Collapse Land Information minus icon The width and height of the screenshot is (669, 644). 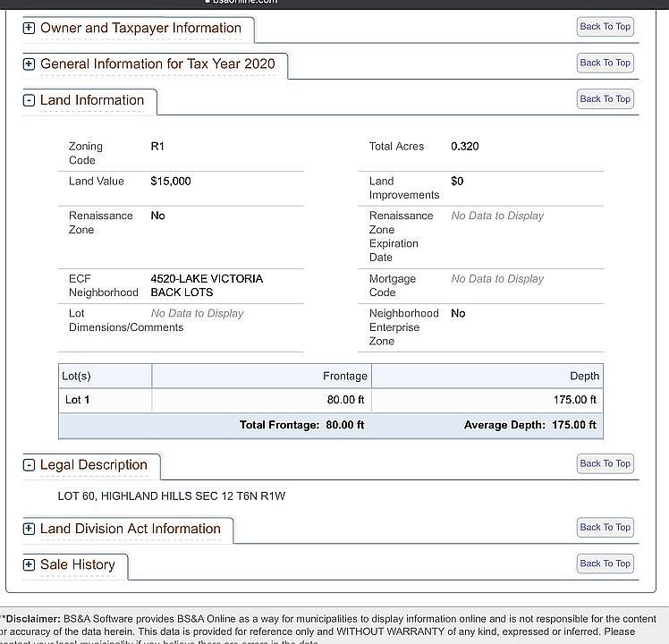click(29, 100)
